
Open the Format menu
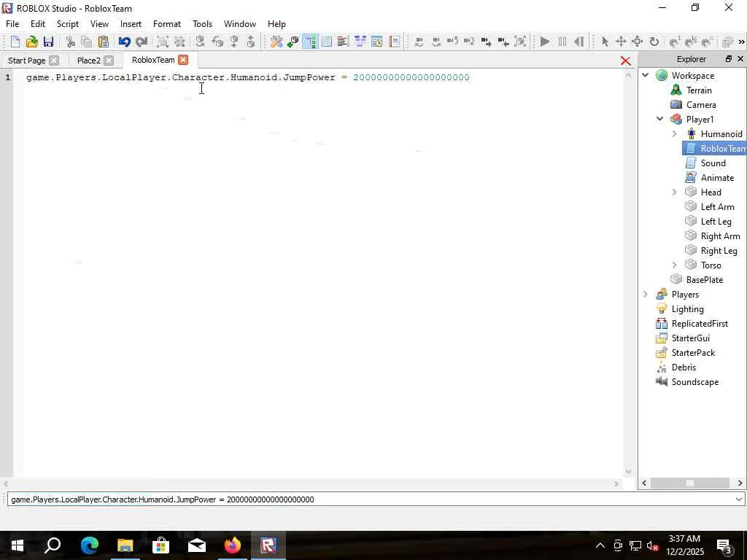tap(167, 24)
